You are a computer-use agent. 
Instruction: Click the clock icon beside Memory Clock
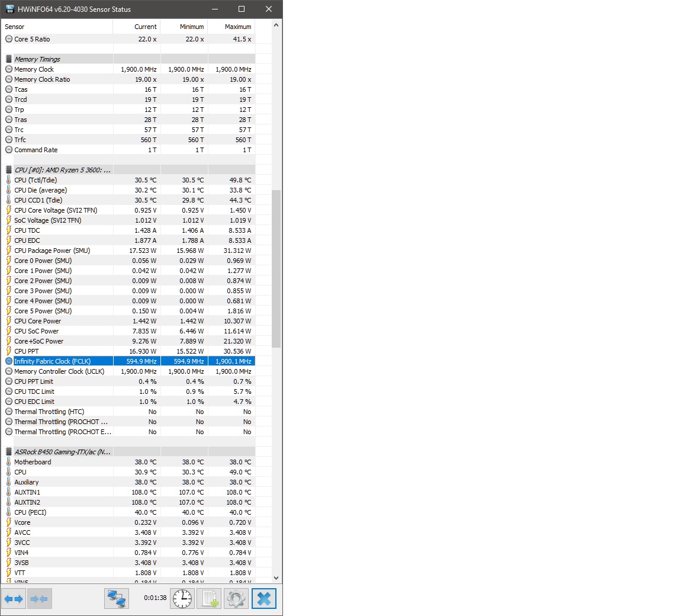point(9,69)
